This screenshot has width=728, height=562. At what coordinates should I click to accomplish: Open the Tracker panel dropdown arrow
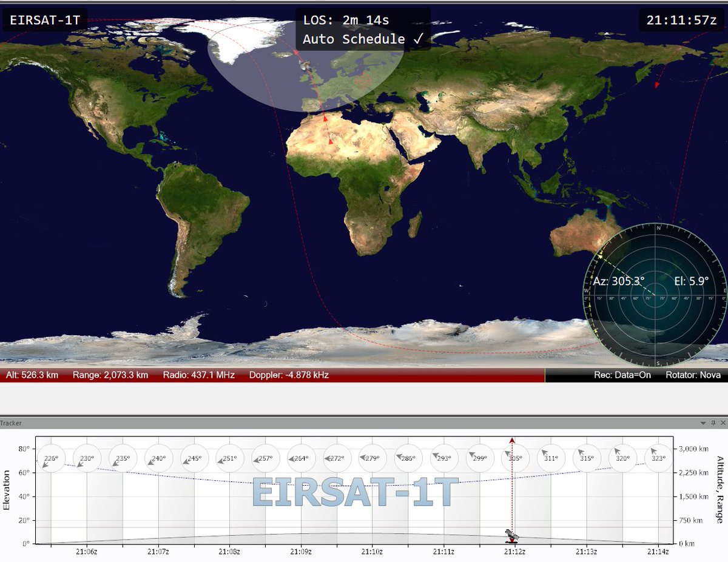[703, 423]
